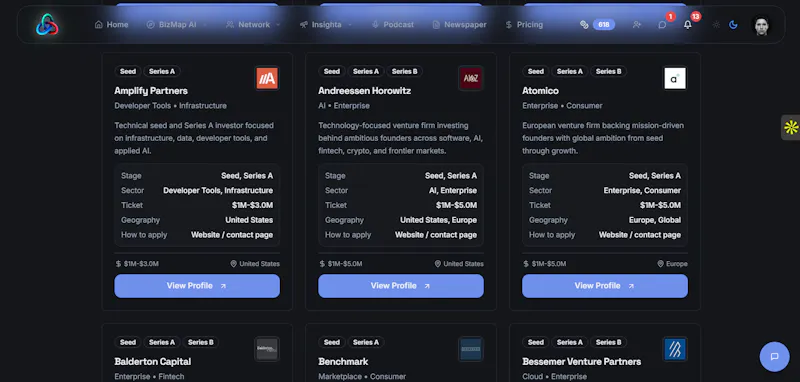Click 'AI, Enterprise' sector value
This screenshot has height=382, width=800.
pos(453,190)
